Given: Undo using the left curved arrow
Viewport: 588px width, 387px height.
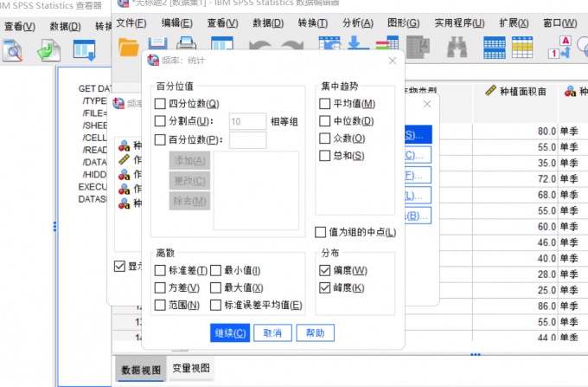Looking at the screenshot, I should click(x=259, y=45).
